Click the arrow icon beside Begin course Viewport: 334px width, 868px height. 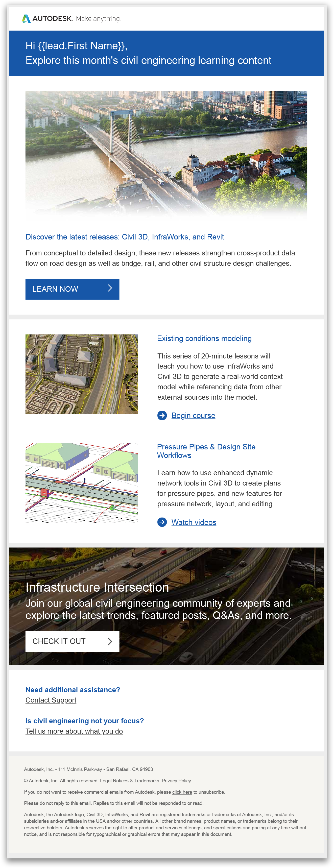point(162,416)
